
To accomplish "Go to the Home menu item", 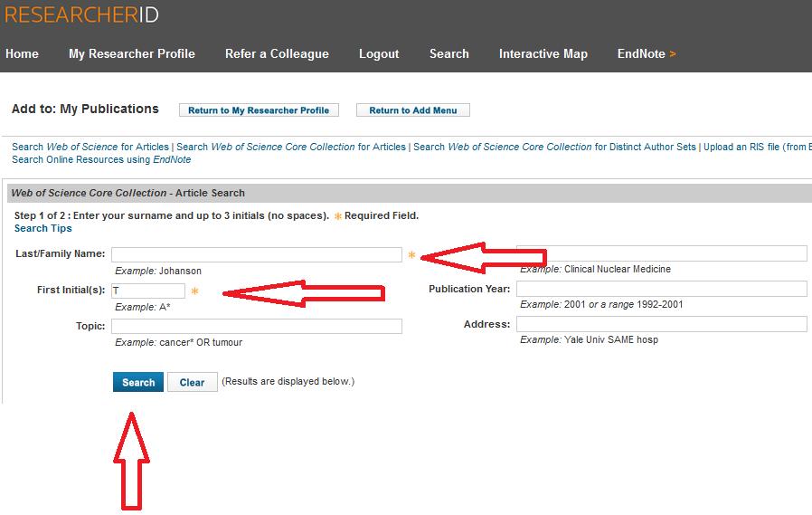I will (x=22, y=54).
